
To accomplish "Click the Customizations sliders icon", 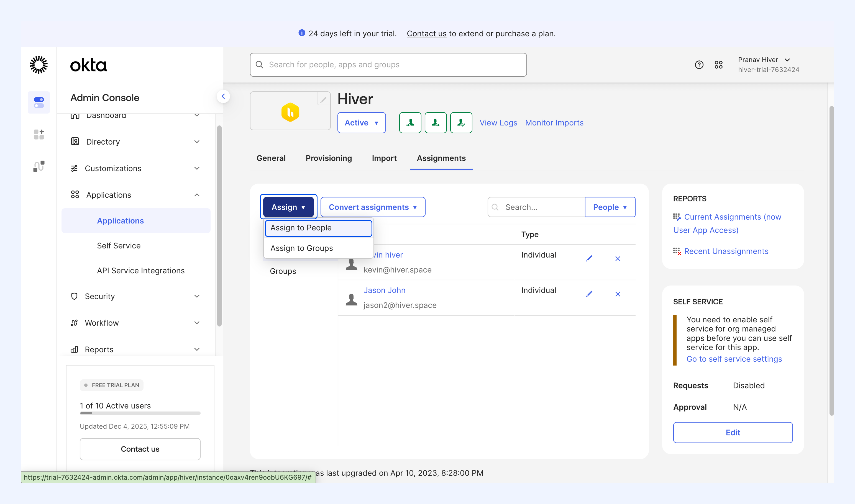I will [x=74, y=168].
